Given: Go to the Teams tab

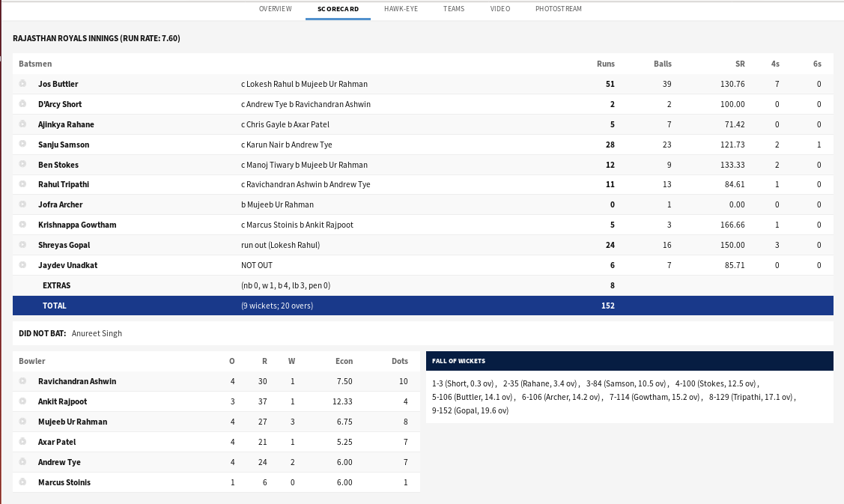Looking at the screenshot, I should click(x=454, y=9).
